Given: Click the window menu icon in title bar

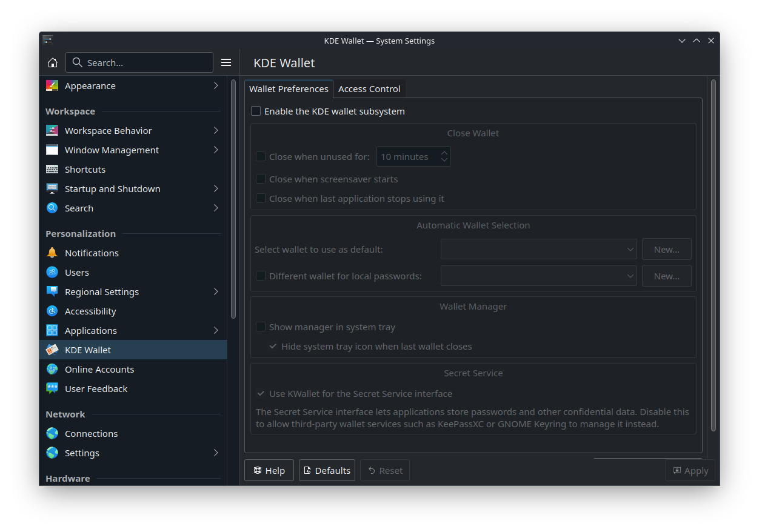Looking at the screenshot, I should [x=48, y=41].
